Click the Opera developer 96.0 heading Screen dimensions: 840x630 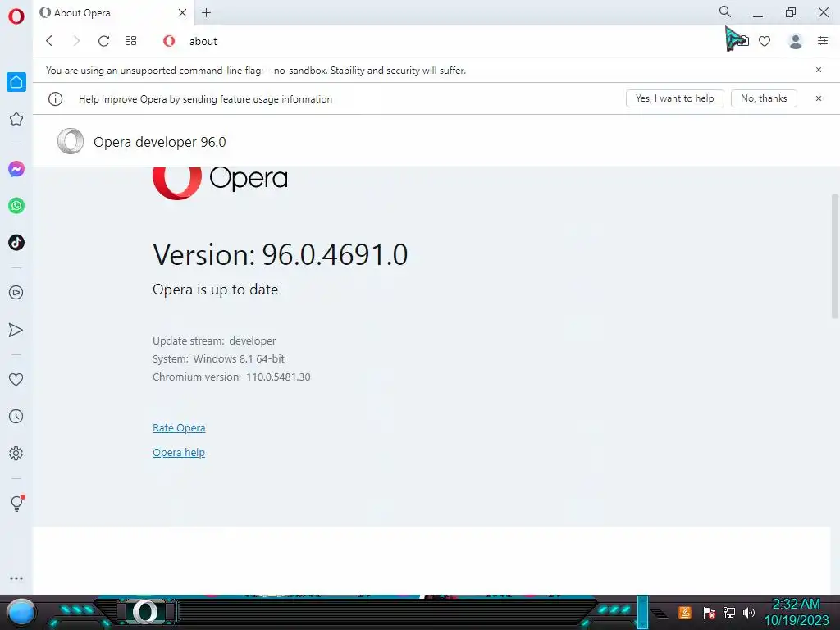(160, 142)
